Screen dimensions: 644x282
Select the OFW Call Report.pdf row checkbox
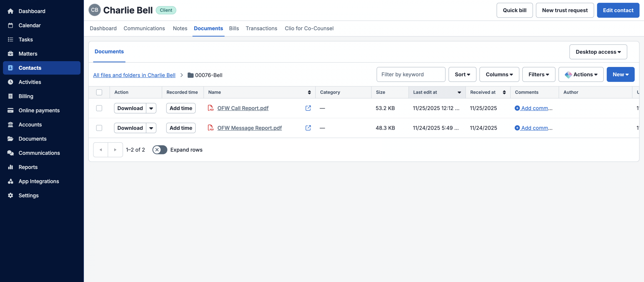[99, 108]
